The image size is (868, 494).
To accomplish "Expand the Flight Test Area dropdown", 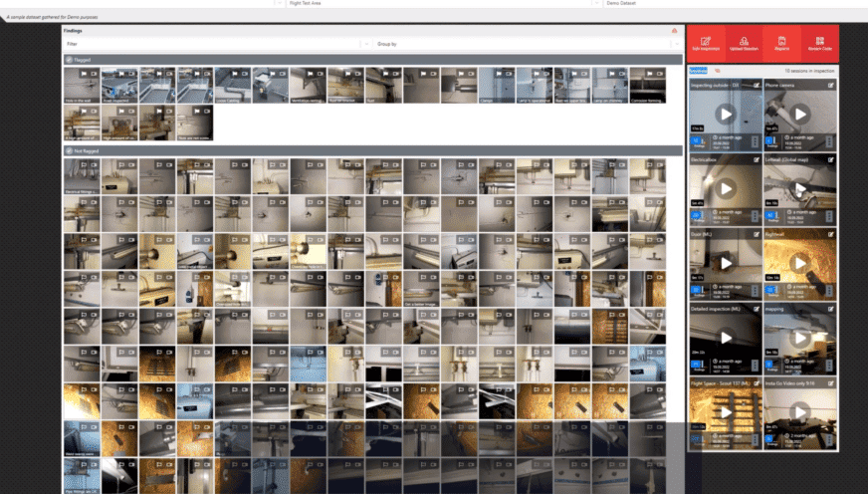I will pos(596,3).
